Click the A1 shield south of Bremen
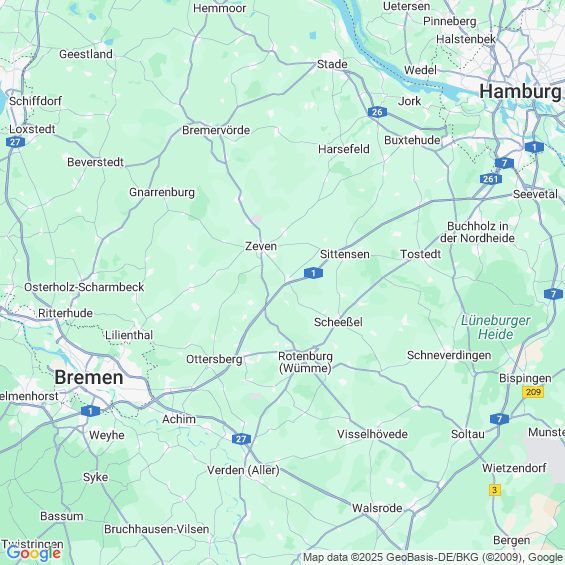Viewport: 565px width, 565px height. click(90, 411)
